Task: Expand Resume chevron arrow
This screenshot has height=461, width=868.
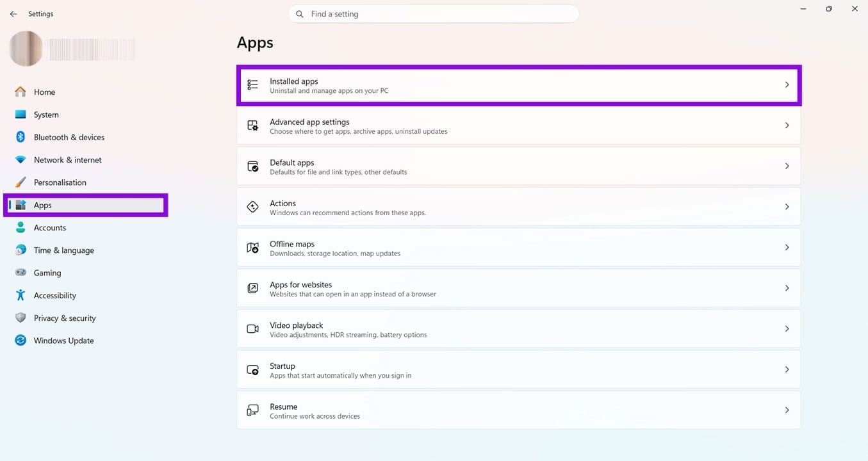Action: coord(787,410)
